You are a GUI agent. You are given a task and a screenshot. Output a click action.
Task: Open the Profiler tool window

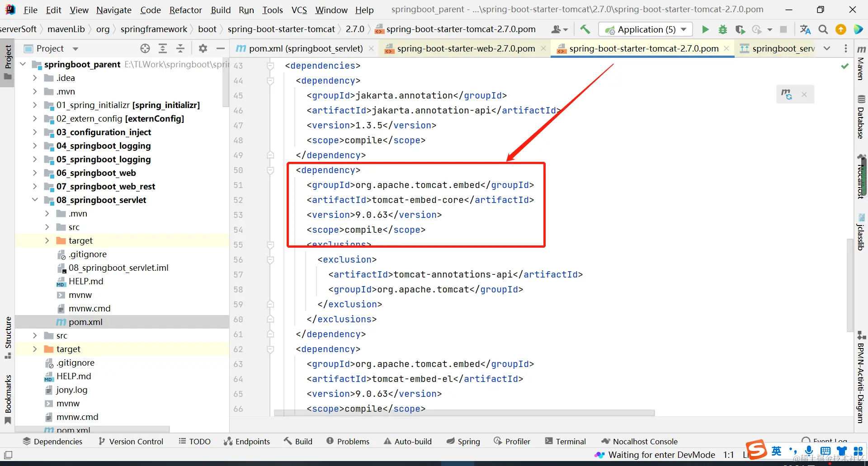tap(512, 441)
